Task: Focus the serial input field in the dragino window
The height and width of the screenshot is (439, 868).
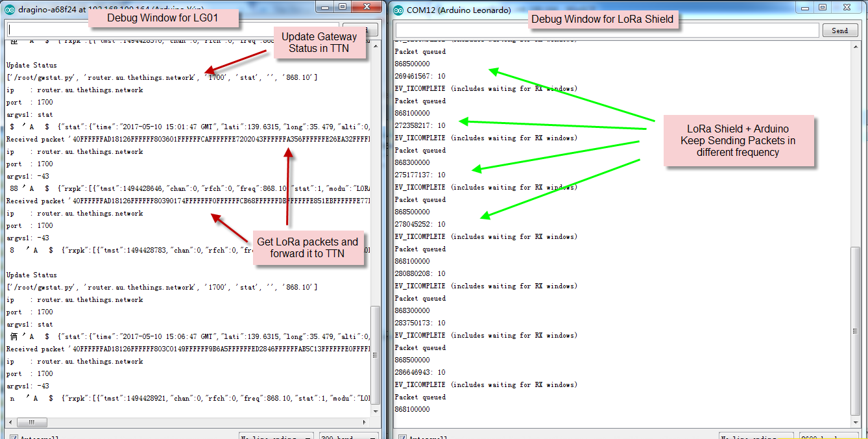Action: [172, 31]
